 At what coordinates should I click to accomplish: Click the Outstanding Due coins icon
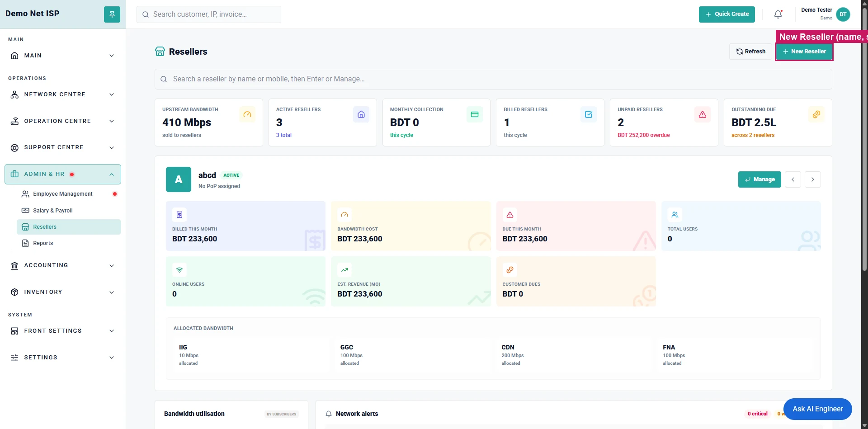click(816, 114)
